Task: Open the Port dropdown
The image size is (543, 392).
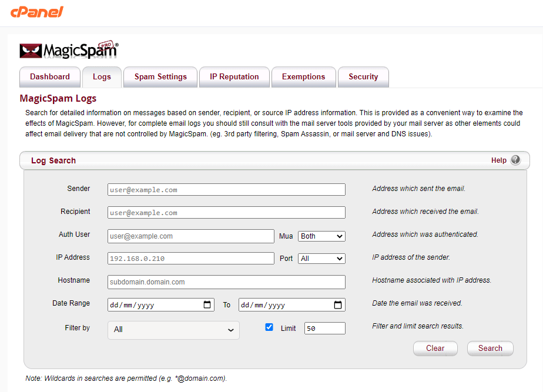Action: click(x=321, y=259)
